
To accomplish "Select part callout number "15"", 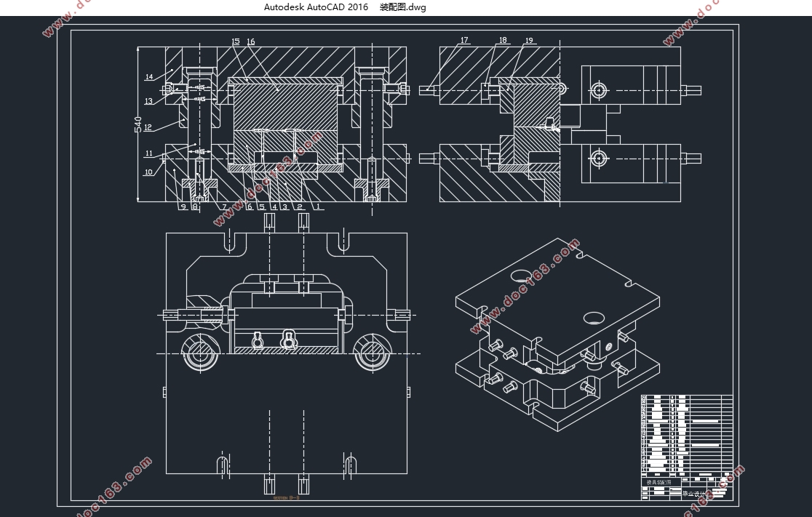I will coord(236,41).
